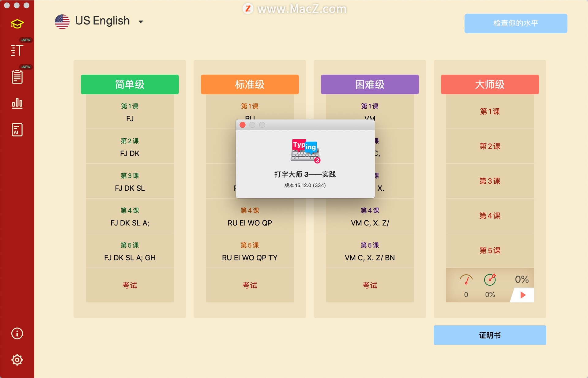588x378 pixels.
Task: Open the 证明书 certificate button
Action: 490,335
